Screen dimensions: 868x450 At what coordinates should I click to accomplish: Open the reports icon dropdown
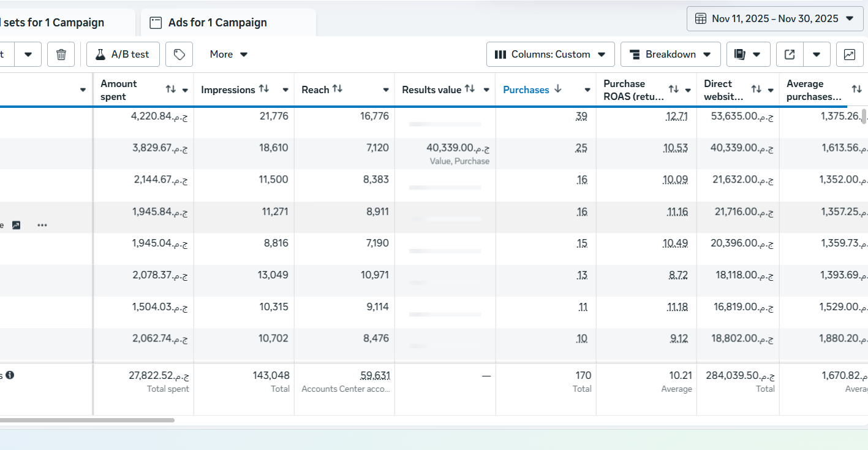click(748, 55)
